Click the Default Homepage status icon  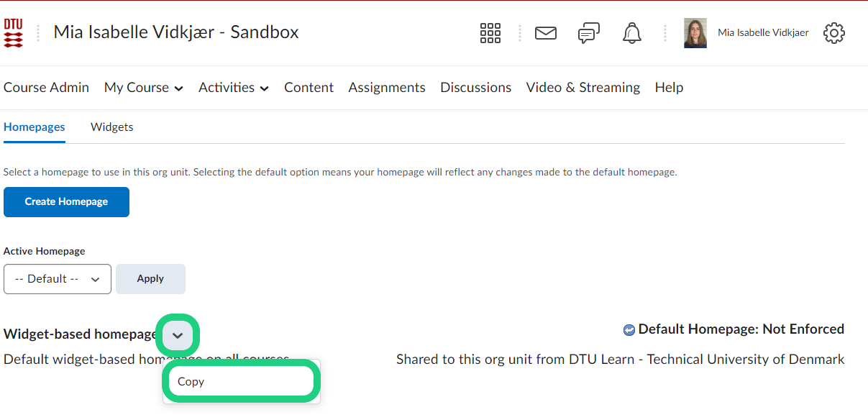629,330
